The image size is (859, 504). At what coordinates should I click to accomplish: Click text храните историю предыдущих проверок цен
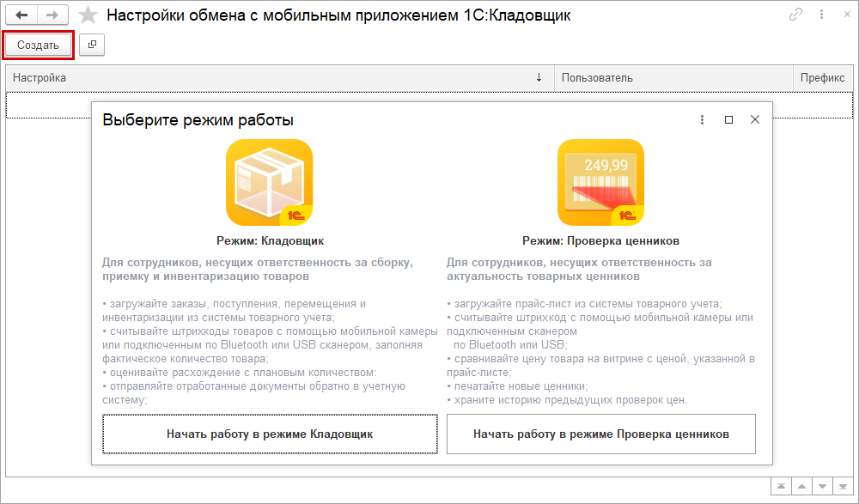click(571, 400)
